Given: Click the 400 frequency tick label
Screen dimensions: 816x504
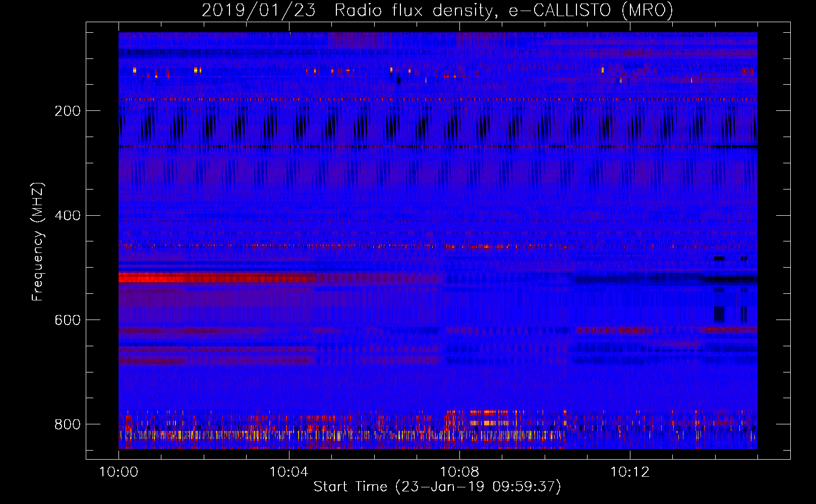Looking at the screenshot, I should tap(68, 216).
